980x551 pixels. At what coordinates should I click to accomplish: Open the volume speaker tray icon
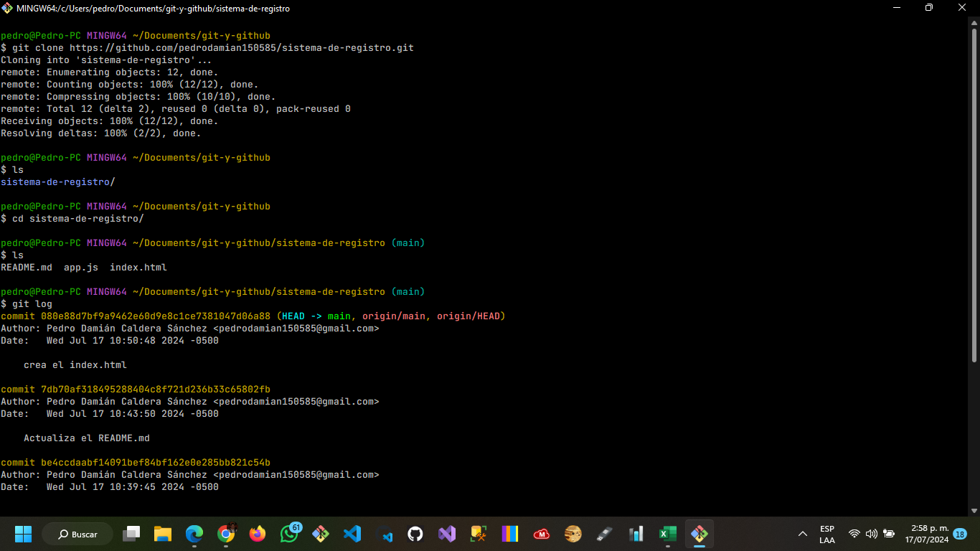(x=872, y=534)
